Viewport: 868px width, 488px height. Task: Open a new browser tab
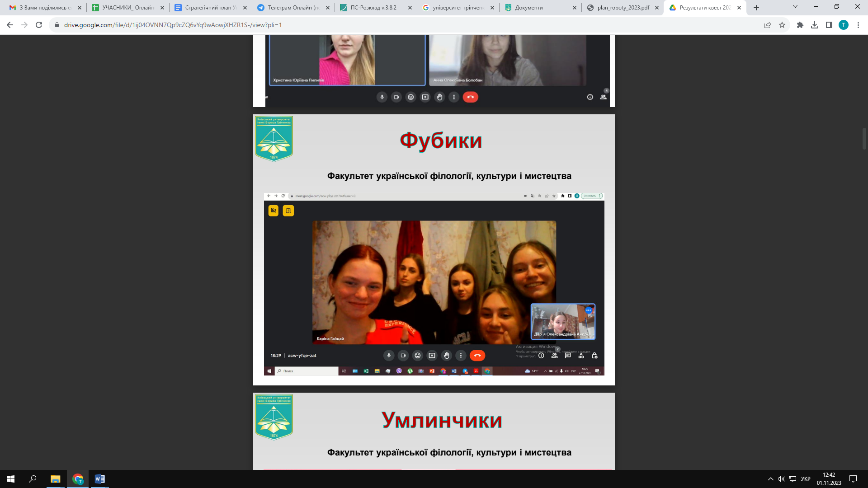756,8
